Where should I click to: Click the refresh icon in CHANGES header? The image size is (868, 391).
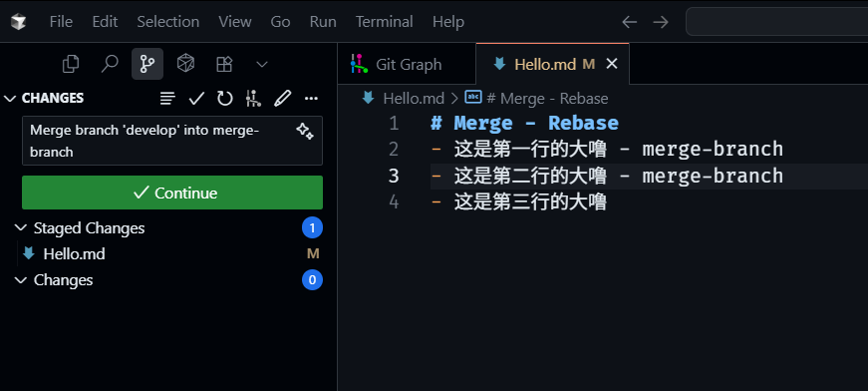(x=225, y=99)
